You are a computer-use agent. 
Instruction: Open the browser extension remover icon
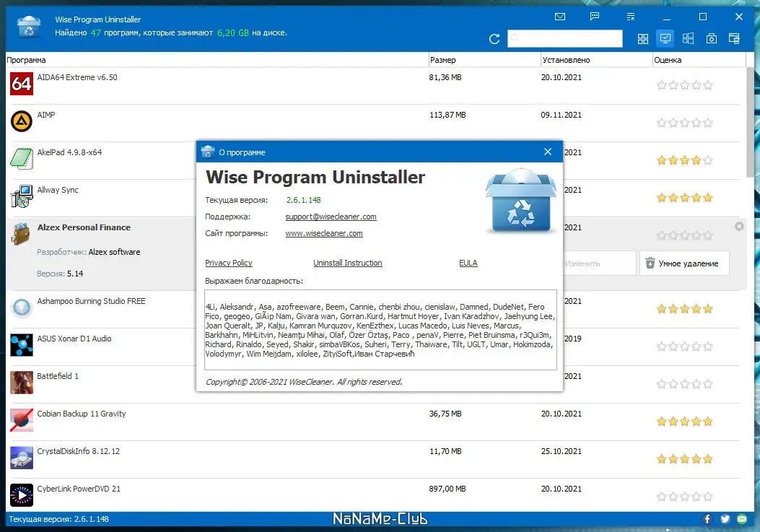(734, 38)
